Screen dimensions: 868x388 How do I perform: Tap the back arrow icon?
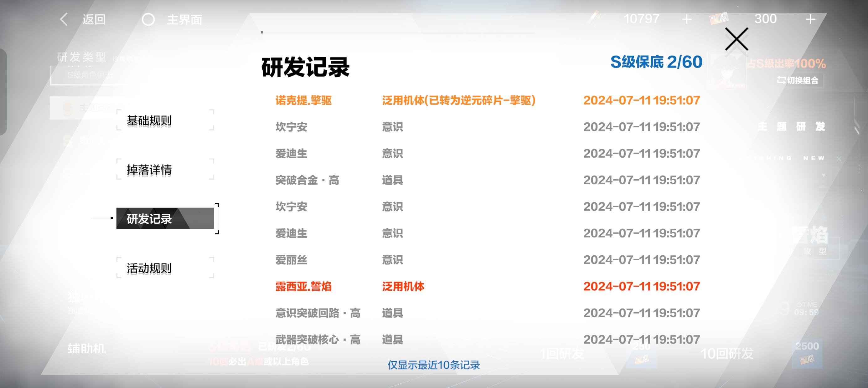(64, 19)
